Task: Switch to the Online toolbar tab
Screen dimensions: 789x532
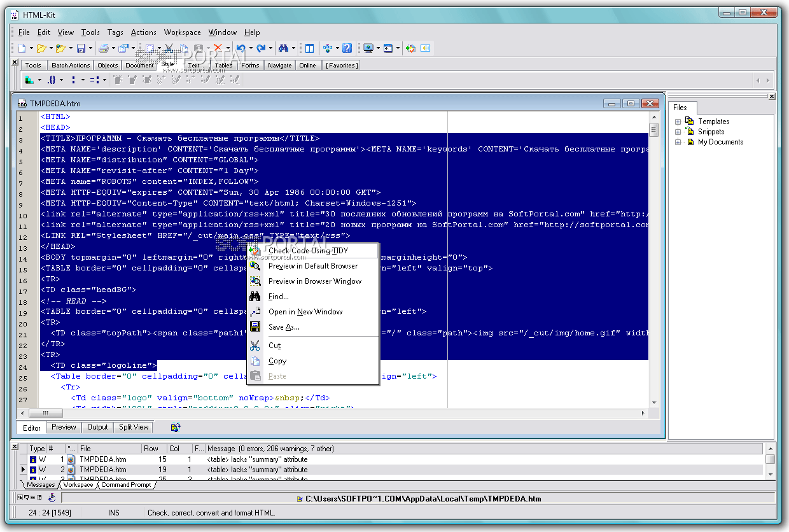Action: (307, 65)
